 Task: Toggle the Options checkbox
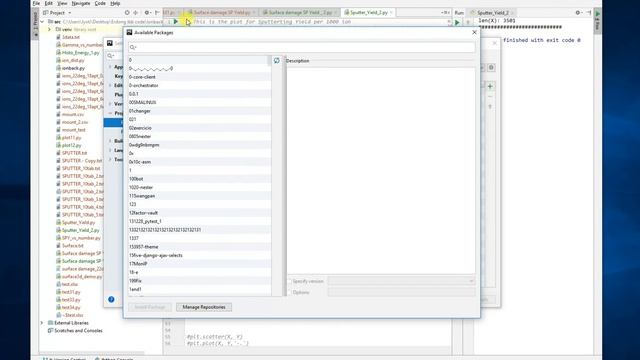click(289, 292)
